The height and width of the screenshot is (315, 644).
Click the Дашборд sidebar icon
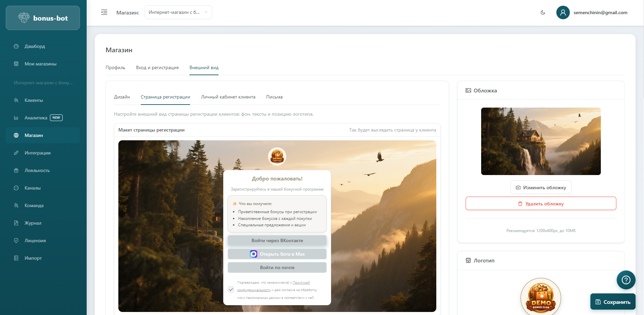(x=16, y=46)
